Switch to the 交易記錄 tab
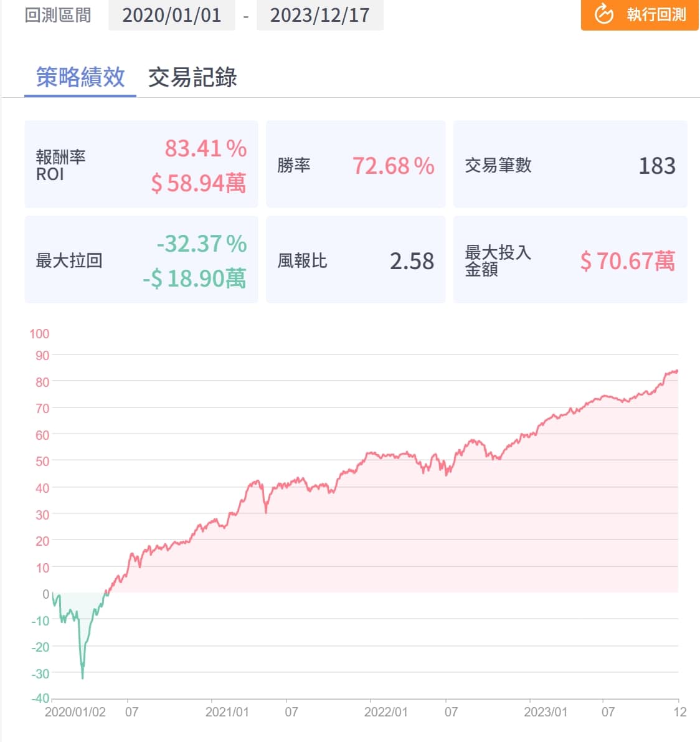700x742 pixels. click(192, 78)
